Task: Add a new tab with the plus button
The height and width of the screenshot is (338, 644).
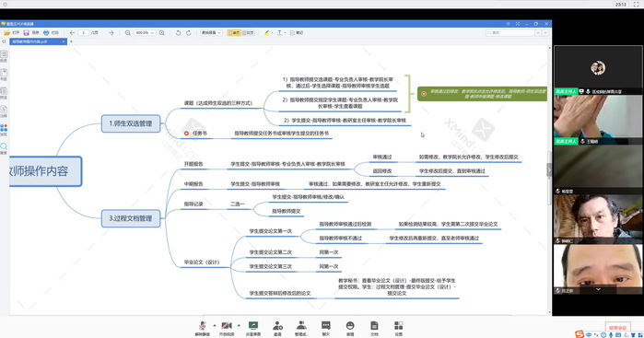Action: pyautogui.click(x=71, y=41)
